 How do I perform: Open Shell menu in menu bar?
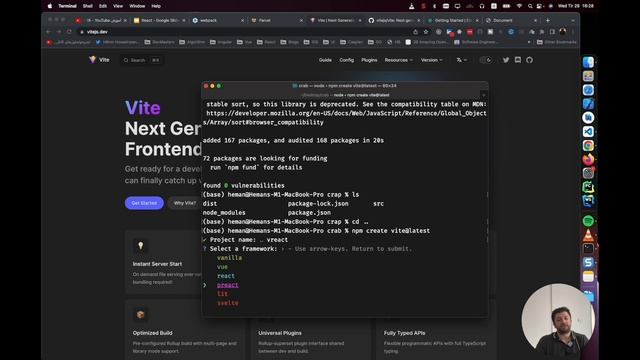click(x=87, y=6)
